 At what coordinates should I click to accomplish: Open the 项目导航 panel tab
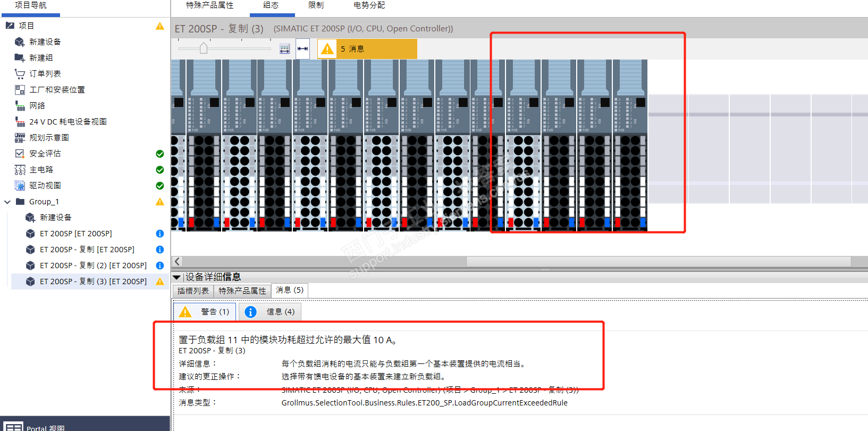click(30, 5)
